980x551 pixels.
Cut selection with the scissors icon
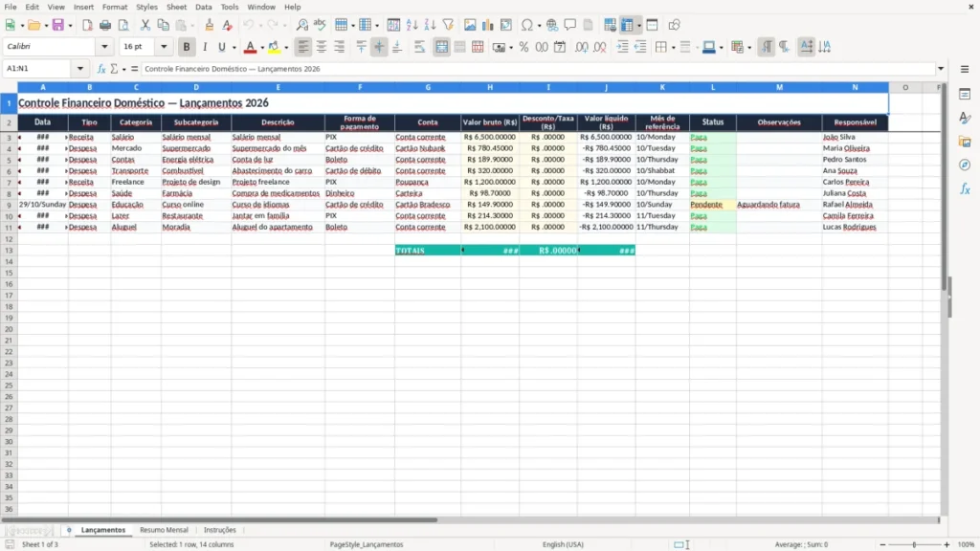coord(145,25)
